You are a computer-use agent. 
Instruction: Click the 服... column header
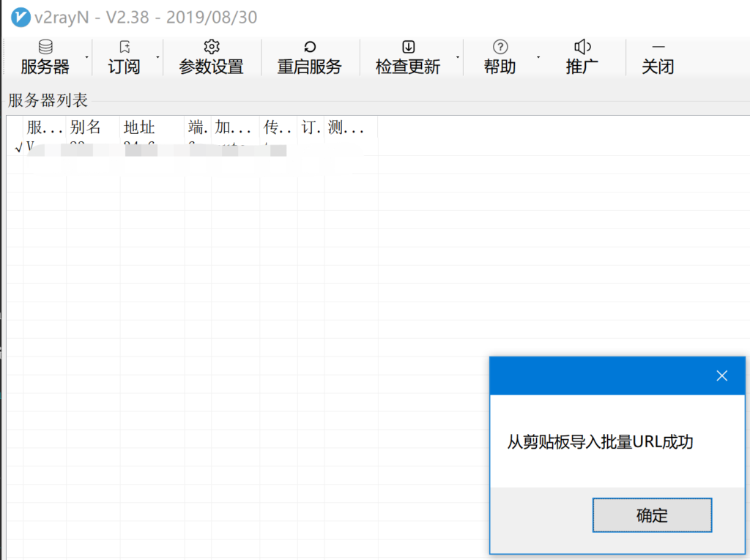click(x=45, y=127)
